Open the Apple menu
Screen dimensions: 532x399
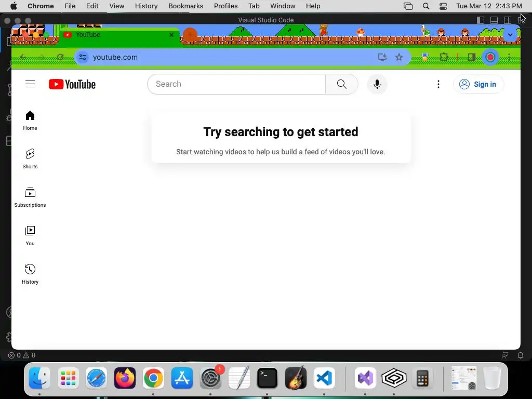point(14,6)
